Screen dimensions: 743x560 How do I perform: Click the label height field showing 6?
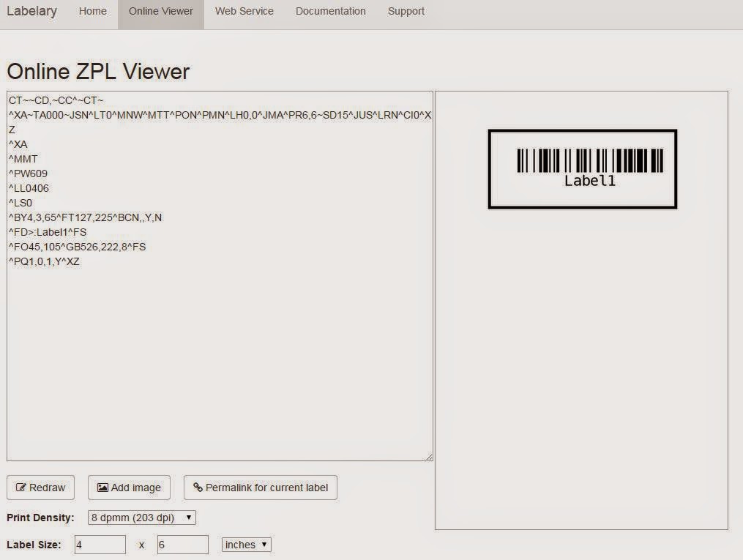pos(182,544)
